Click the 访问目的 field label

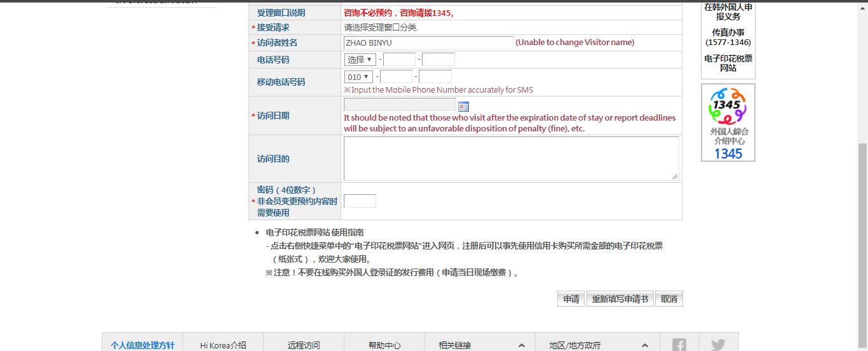click(273, 159)
